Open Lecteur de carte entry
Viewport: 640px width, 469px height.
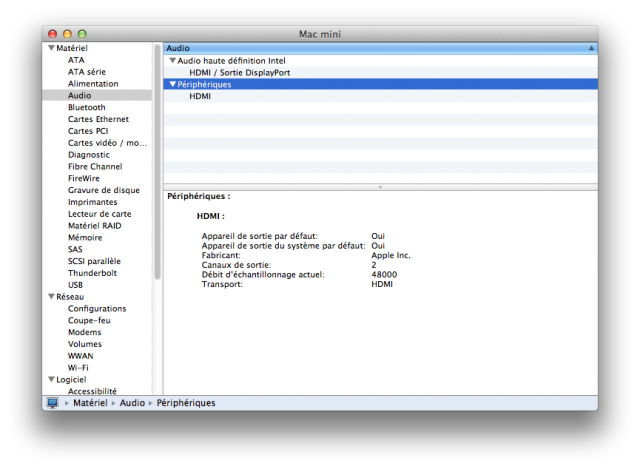tap(100, 214)
